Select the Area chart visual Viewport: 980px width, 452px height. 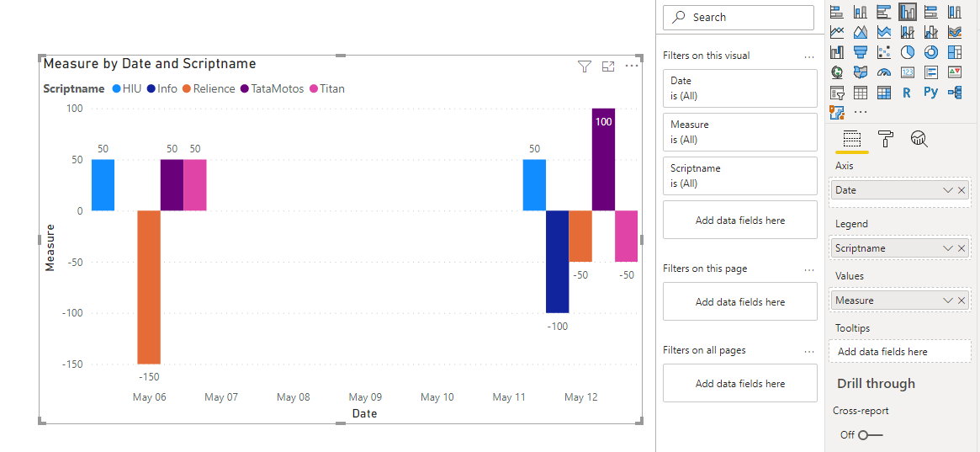[861, 31]
